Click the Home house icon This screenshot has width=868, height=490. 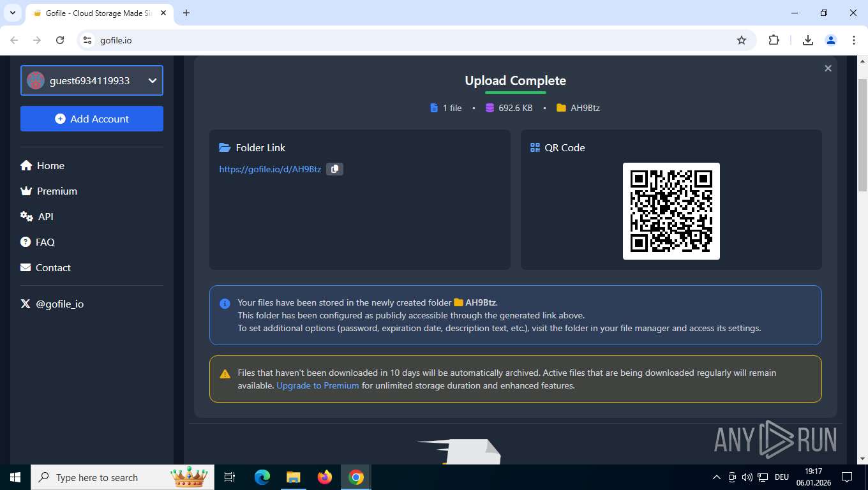tap(26, 165)
